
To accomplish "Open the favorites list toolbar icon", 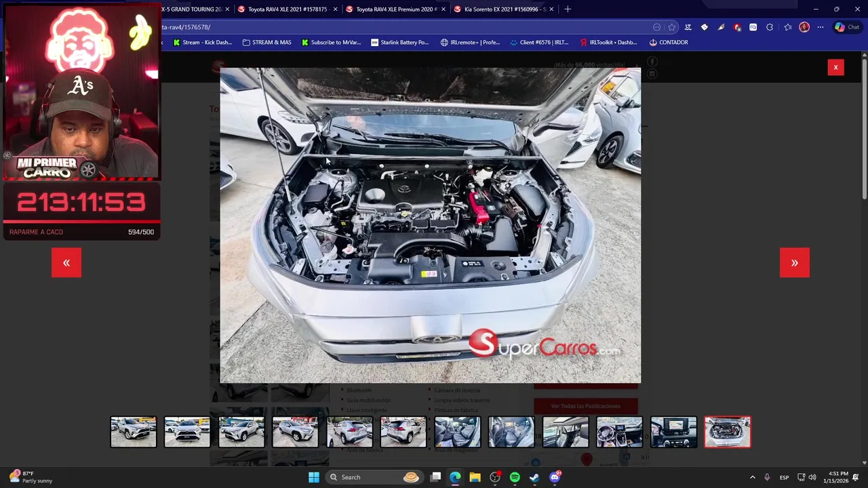I will click(x=787, y=27).
